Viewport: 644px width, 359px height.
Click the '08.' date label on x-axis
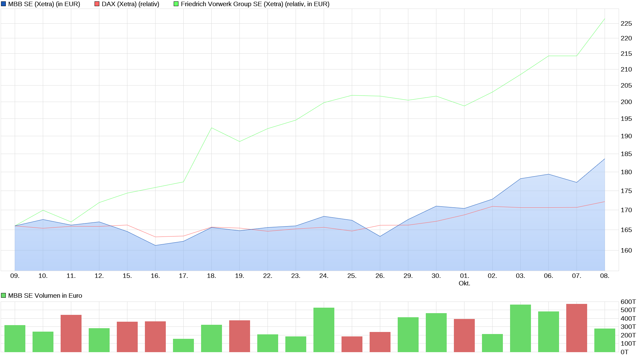pyautogui.click(x=605, y=276)
